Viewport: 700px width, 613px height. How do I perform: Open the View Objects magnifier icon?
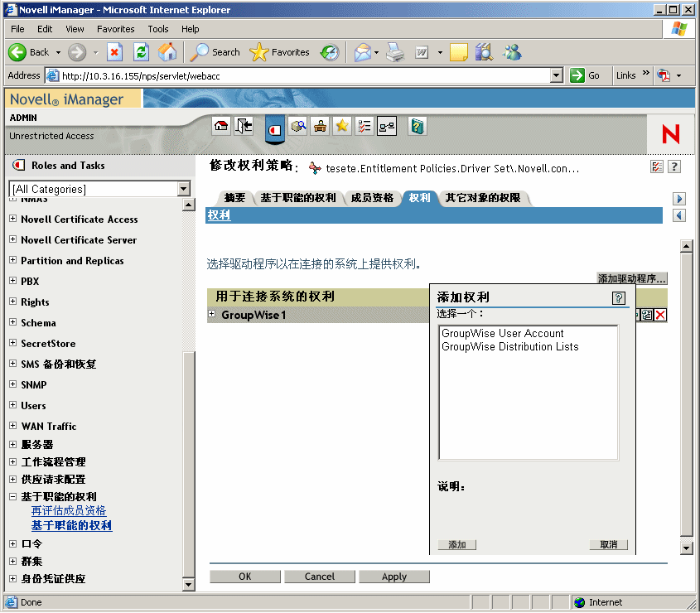coord(298,127)
